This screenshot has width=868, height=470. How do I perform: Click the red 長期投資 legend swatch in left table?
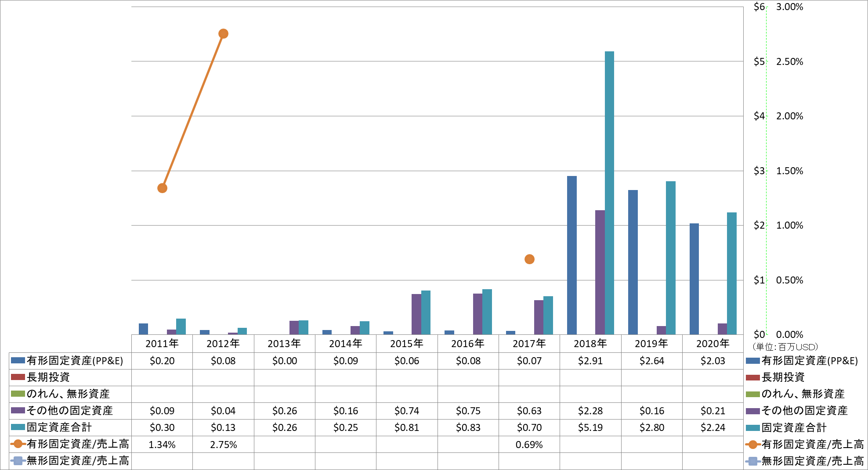click(18, 377)
